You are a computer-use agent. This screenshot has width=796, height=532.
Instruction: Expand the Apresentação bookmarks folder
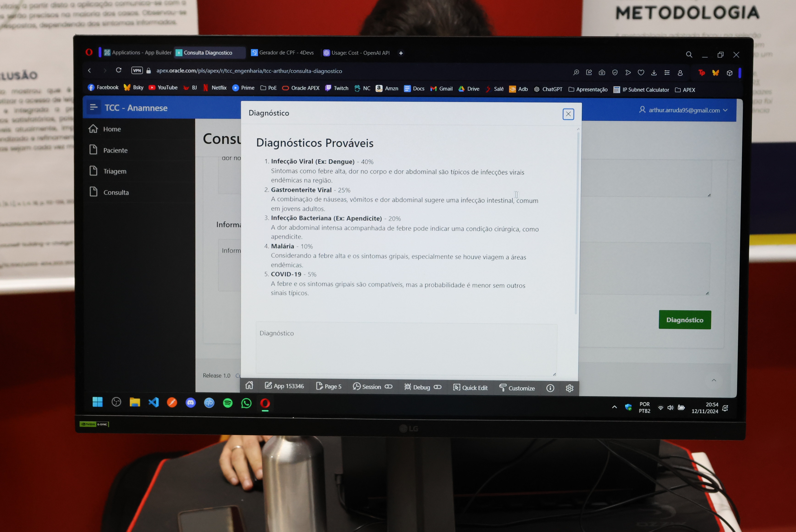[588, 90]
